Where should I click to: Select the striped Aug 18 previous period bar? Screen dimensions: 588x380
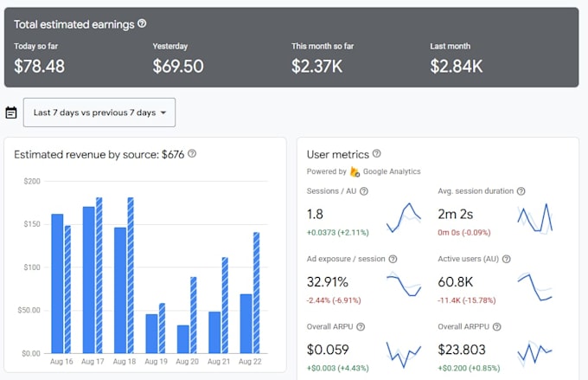tap(131, 275)
